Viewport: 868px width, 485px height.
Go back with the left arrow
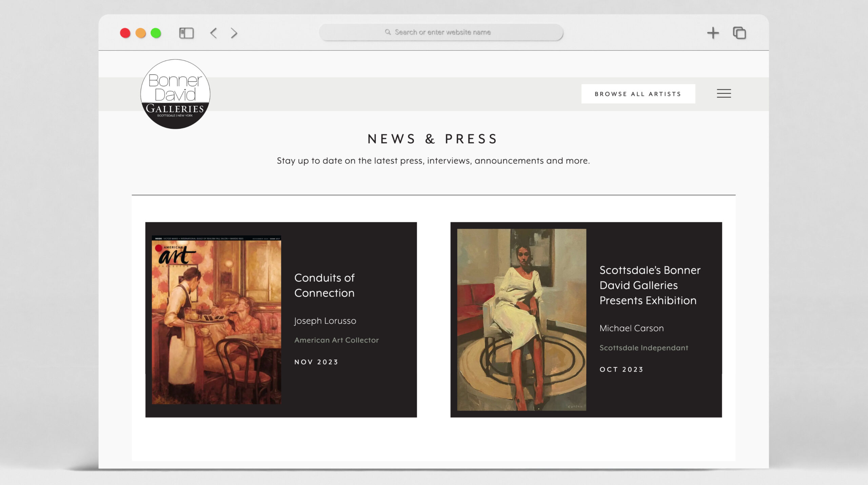(213, 33)
